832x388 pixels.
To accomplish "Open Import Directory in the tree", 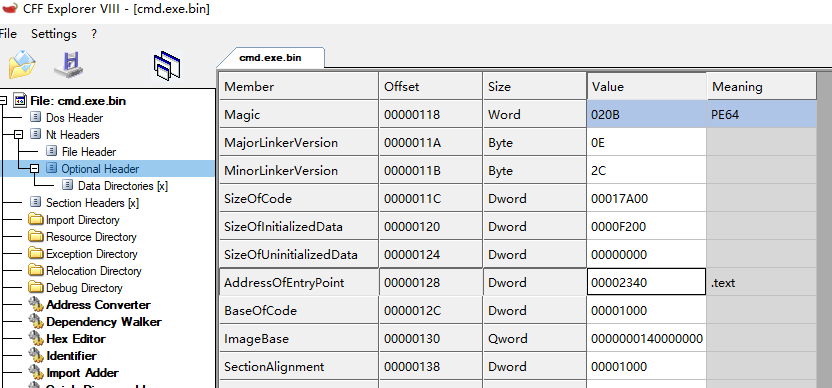I will (83, 220).
